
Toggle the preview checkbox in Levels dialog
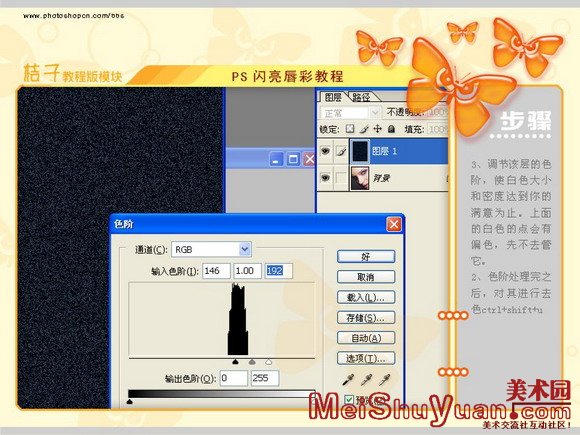tap(349, 400)
